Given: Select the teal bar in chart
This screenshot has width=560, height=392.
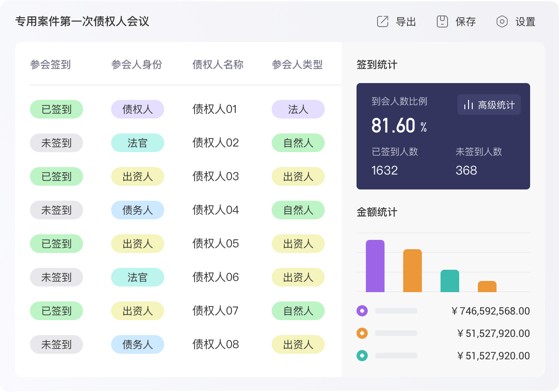Looking at the screenshot, I should [x=450, y=281].
